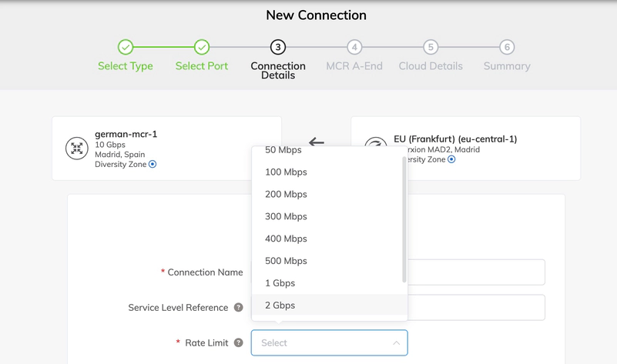Click the Diversity Zone indicator for german-mcr-1
The height and width of the screenshot is (364, 617).
153,164
